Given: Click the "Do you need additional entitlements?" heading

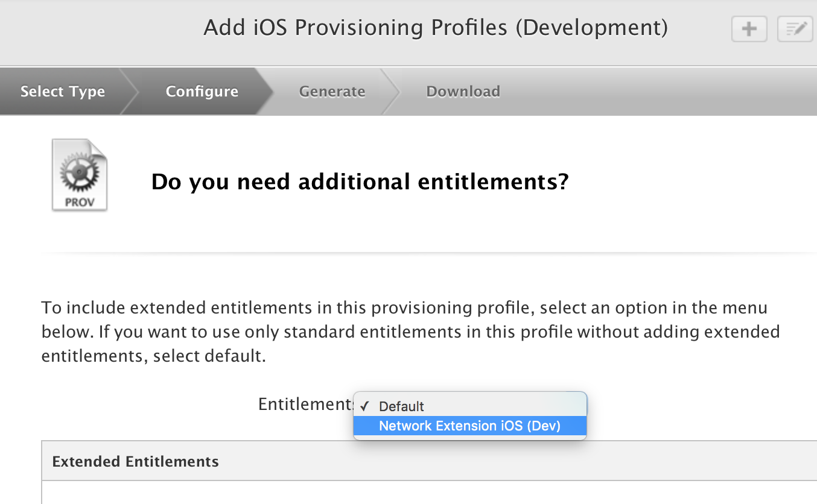Looking at the screenshot, I should coord(360,181).
